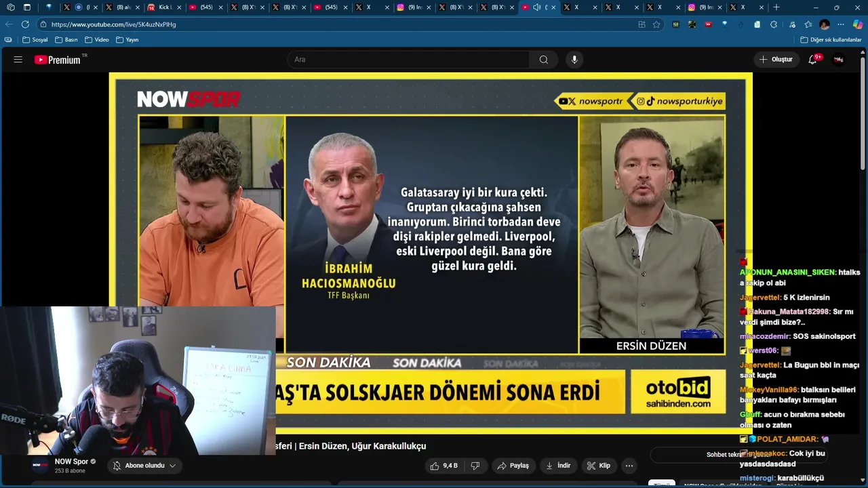Open the NOW Spor channel avatar
The width and height of the screenshot is (868, 488).
pyautogui.click(x=41, y=466)
